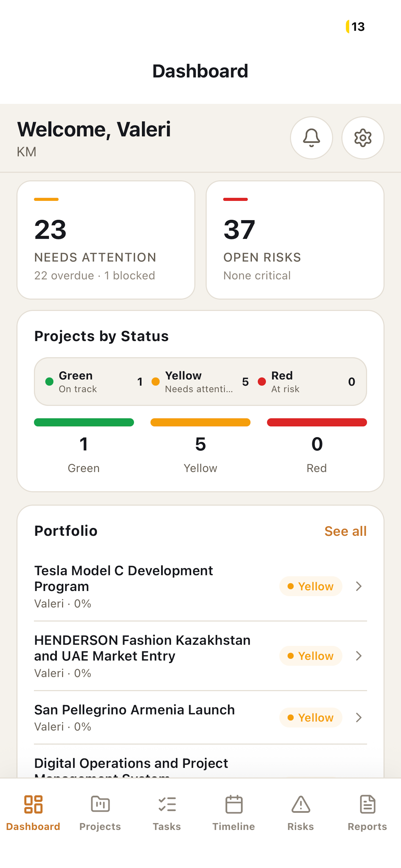Screen dimensions: 401x868
Task: Tap the 'Welcome, Valeri' heading
Action: [94, 129]
